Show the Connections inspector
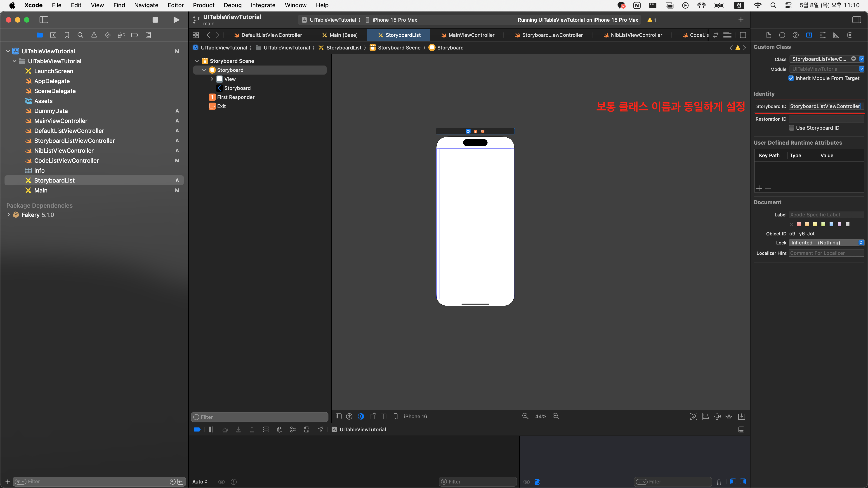 tap(850, 35)
